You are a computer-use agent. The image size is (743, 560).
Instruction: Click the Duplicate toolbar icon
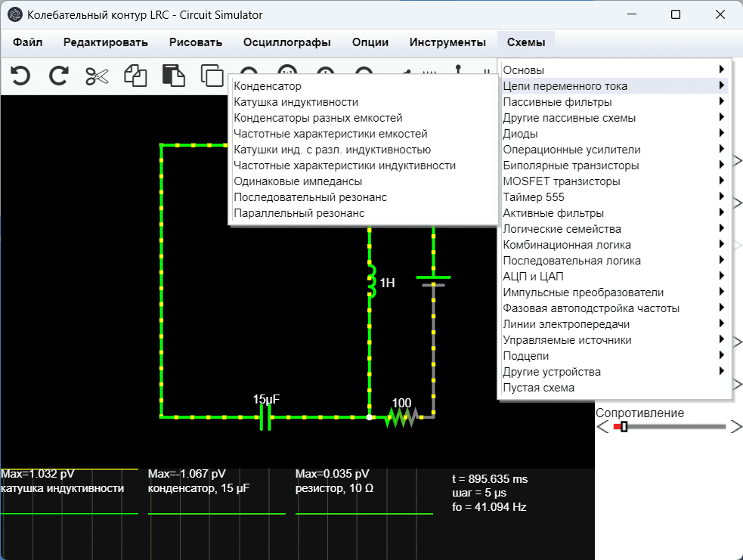click(x=212, y=76)
